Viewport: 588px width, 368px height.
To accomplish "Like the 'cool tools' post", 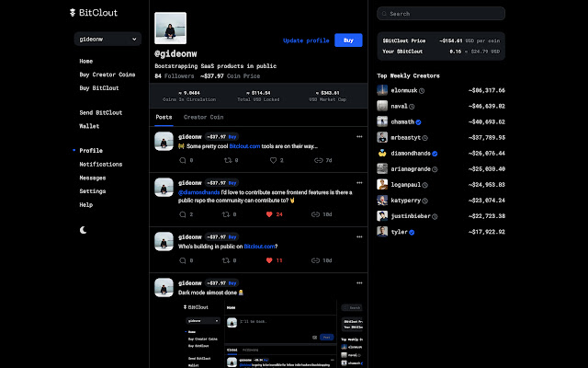I will (x=273, y=160).
